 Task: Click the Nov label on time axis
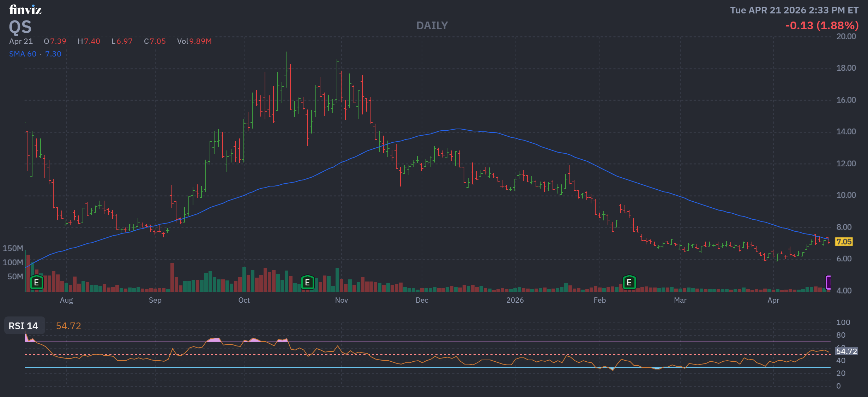click(x=341, y=300)
